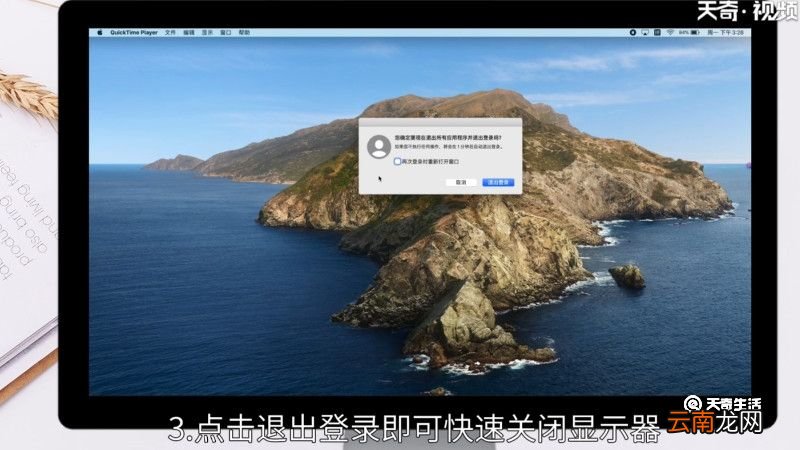
Task: Open the battery status menu
Action: [x=689, y=32]
